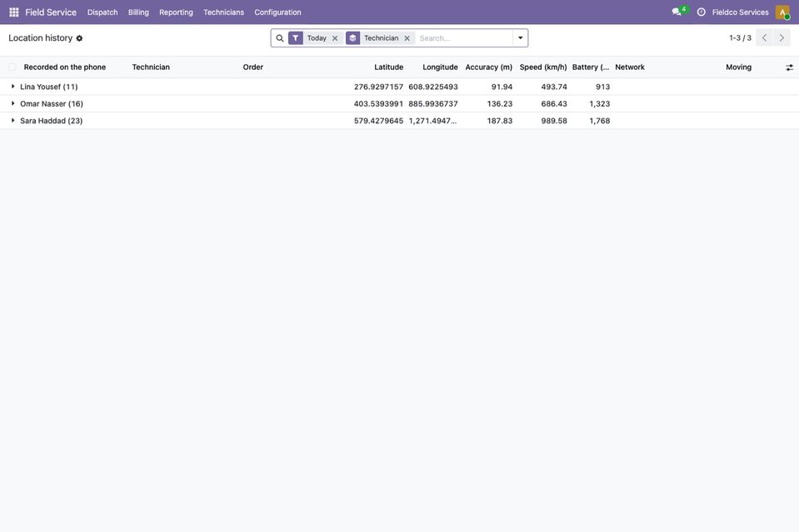Open the Dispatch menu
The height and width of the screenshot is (532, 799).
[102, 12]
